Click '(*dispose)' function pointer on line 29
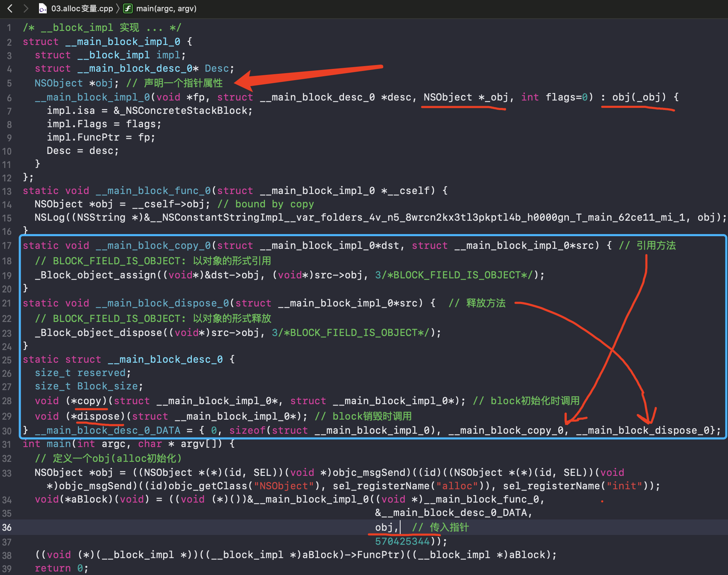 coord(95,416)
